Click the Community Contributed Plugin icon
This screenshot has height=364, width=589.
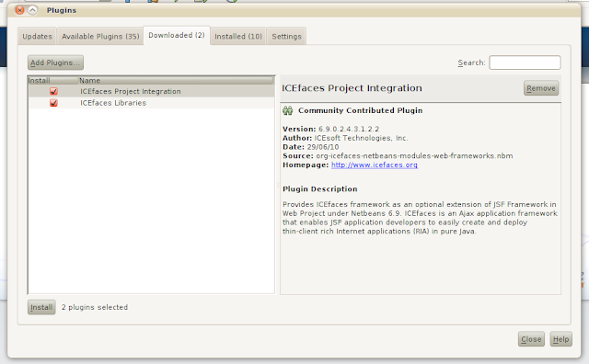coord(288,110)
